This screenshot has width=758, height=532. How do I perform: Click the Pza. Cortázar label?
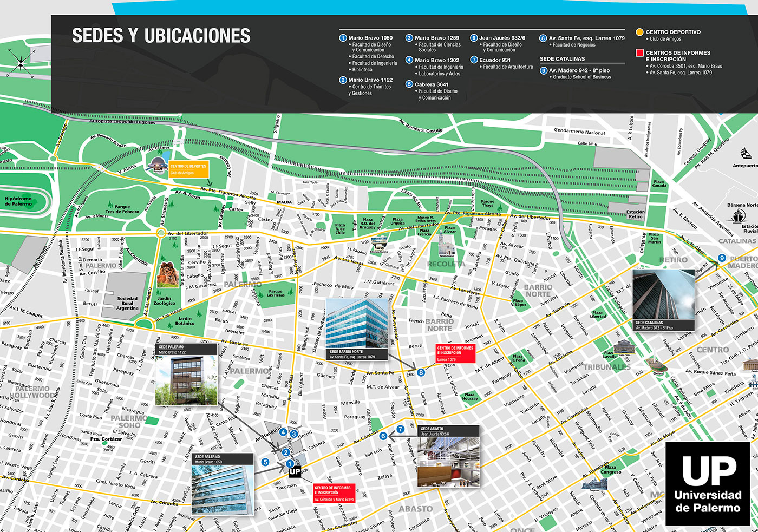click(x=106, y=439)
